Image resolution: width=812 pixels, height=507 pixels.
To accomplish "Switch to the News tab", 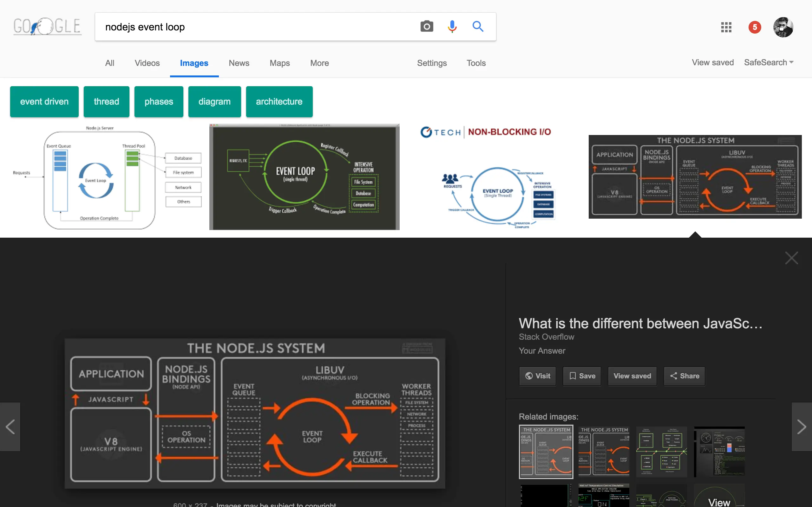I will [239, 63].
